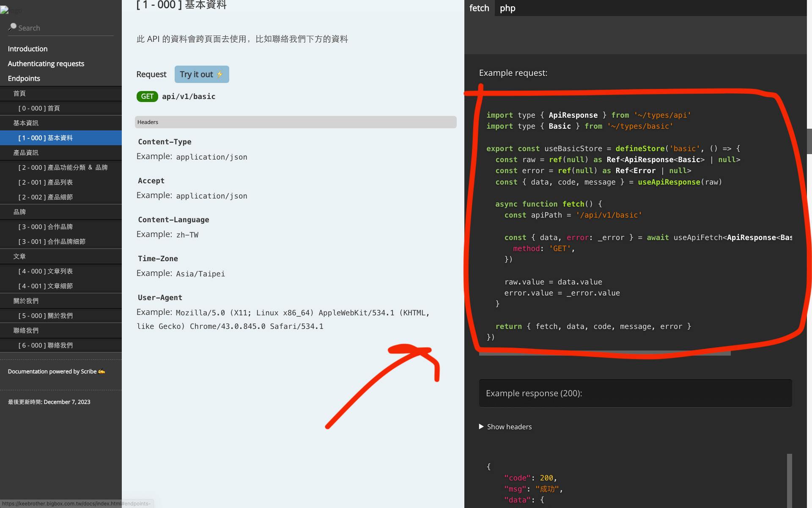
Task: Click the Try it out button
Action: click(x=202, y=75)
